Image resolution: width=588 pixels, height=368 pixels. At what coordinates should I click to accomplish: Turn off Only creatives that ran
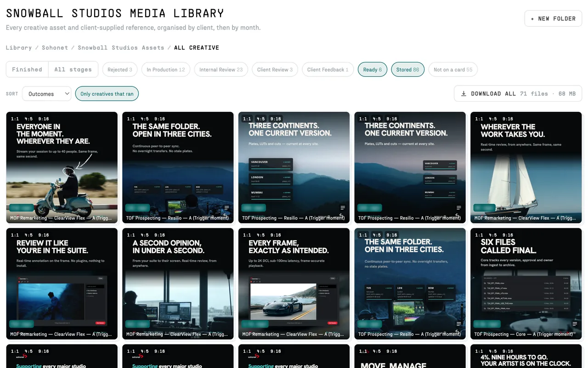tap(107, 94)
